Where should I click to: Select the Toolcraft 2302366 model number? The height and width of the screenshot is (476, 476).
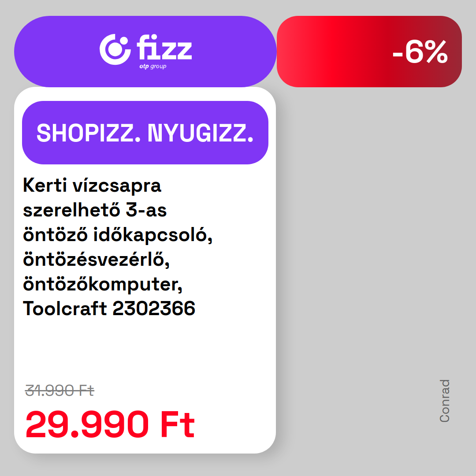[109, 309]
